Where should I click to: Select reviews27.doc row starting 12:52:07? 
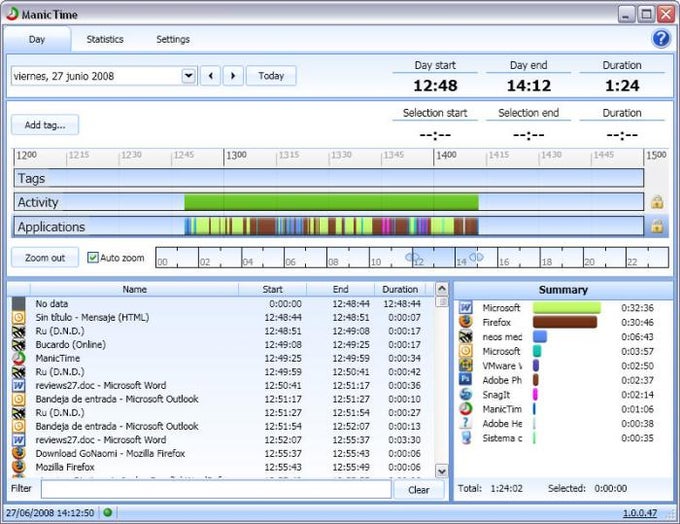point(223,440)
